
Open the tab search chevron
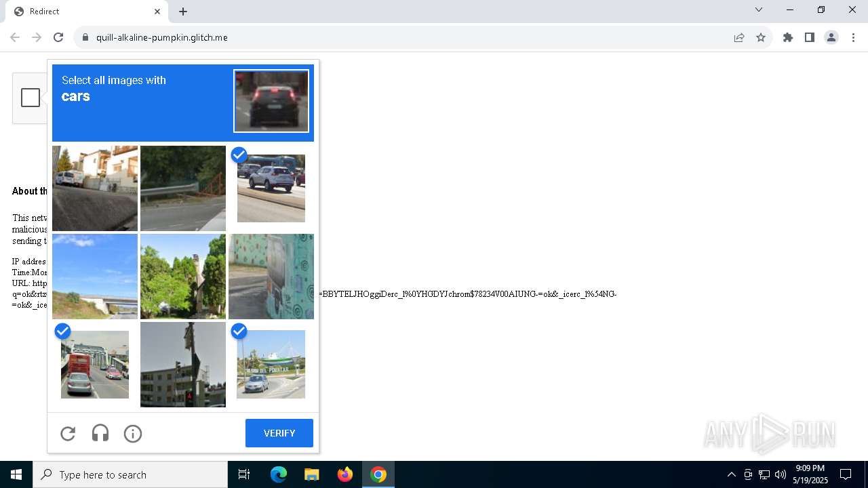(759, 9)
